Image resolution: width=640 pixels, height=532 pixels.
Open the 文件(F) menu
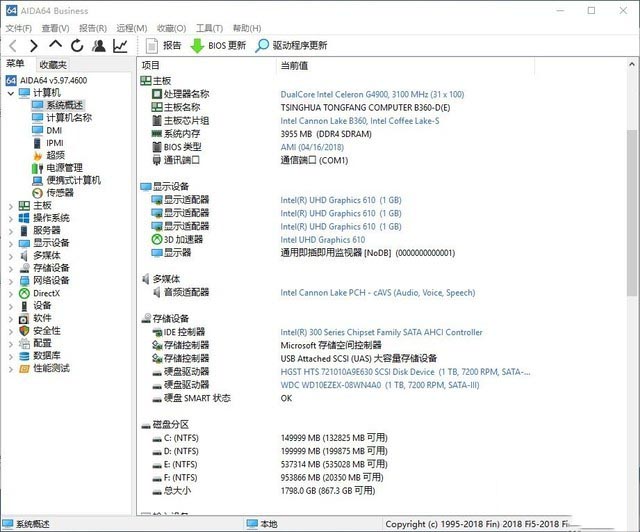tap(18, 28)
